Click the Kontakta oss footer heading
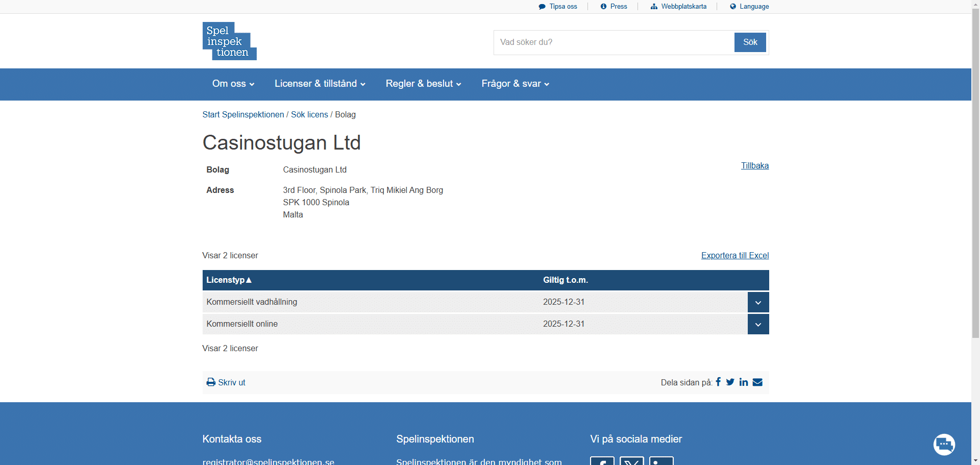 coord(232,439)
